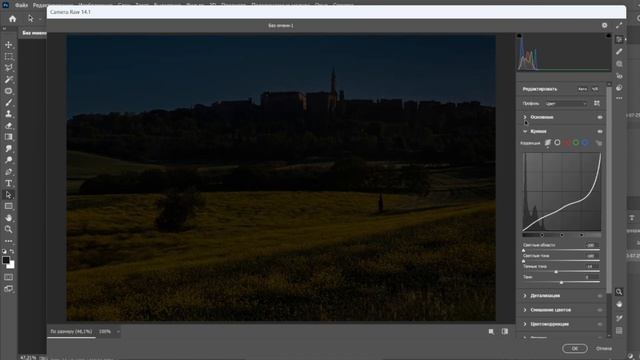Image resolution: width=640 pixels, height=360 pixels.
Task: Select the Hand tool in Photoshop toolbar
Action: tap(9, 218)
